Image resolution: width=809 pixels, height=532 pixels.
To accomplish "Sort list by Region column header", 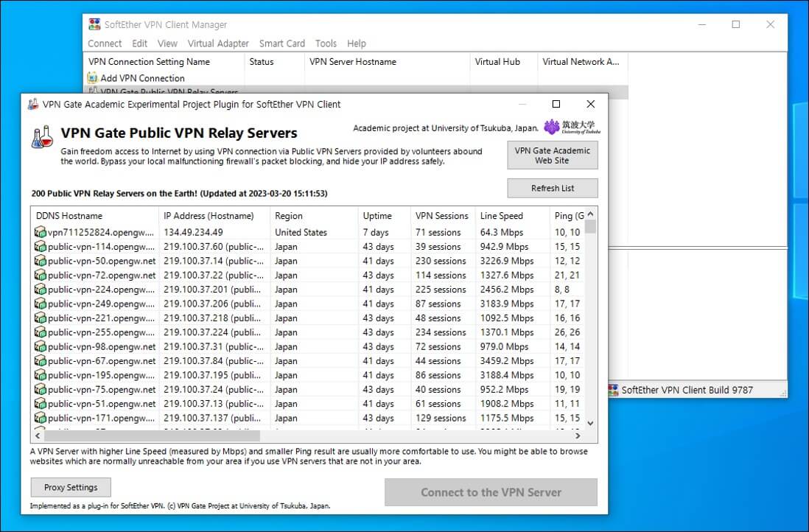I will [289, 216].
